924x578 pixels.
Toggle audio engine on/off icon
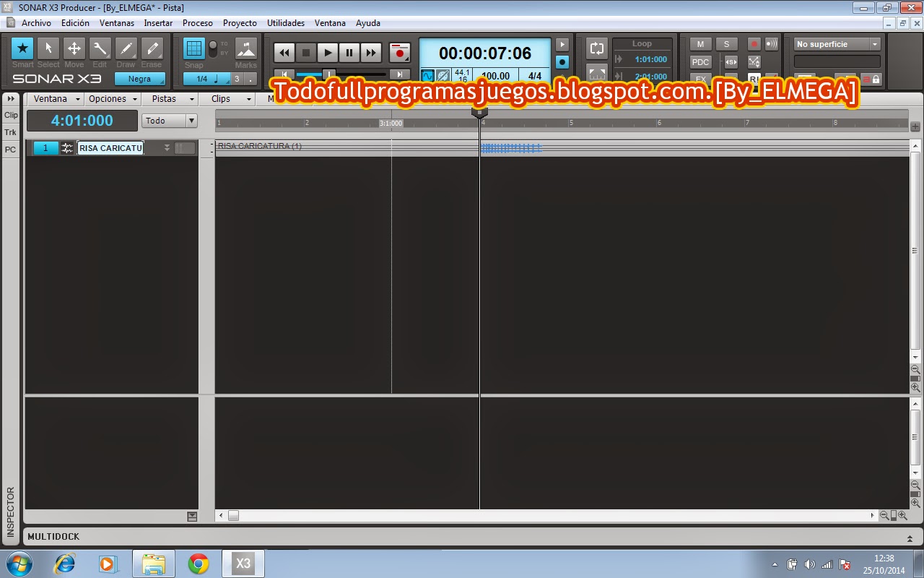427,75
